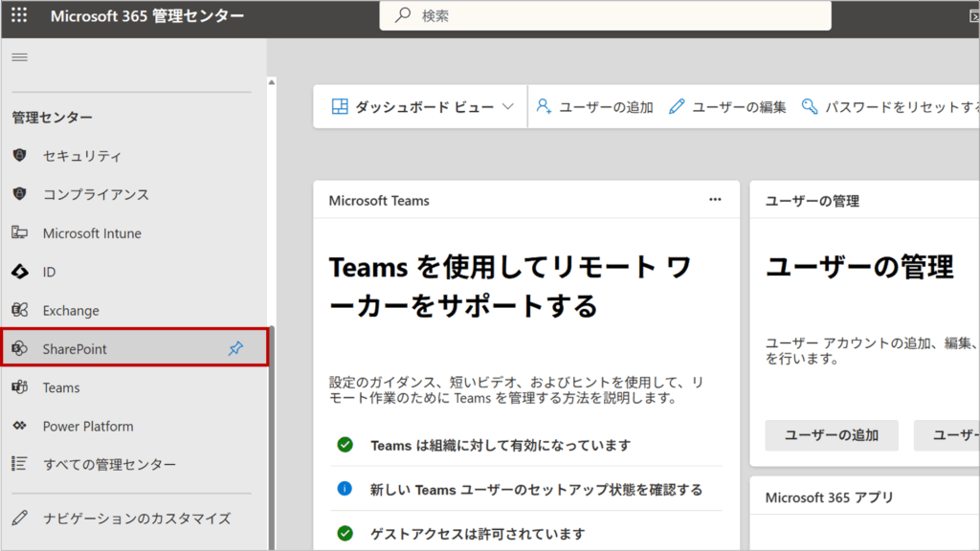Expand the ダッシュボード ビュー dropdown chevron
This screenshot has height=551, width=980.
[x=508, y=107]
